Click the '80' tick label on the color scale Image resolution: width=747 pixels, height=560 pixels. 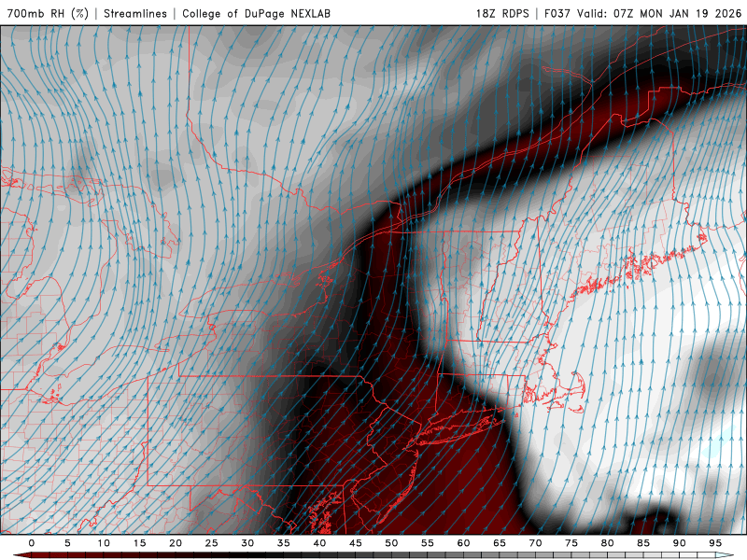[x=607, y=543]
